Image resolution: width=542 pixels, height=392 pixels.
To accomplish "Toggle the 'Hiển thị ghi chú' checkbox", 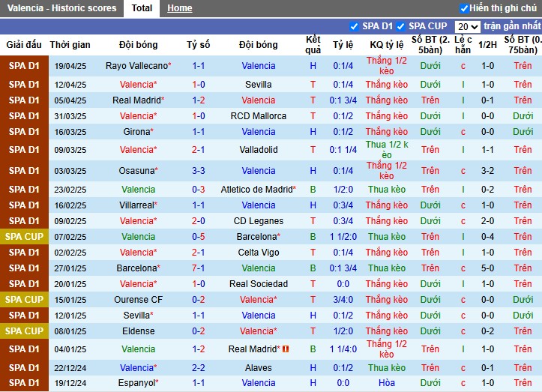I will (464, 8).
